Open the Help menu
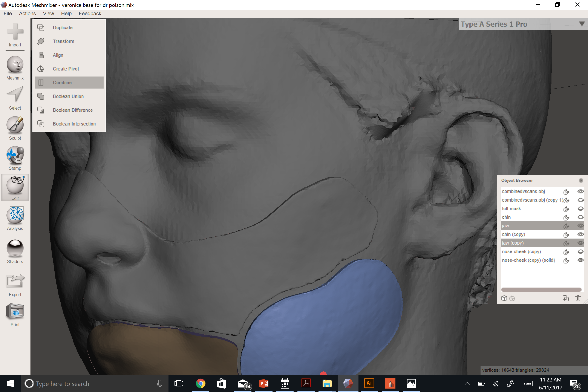 (66, 14)
